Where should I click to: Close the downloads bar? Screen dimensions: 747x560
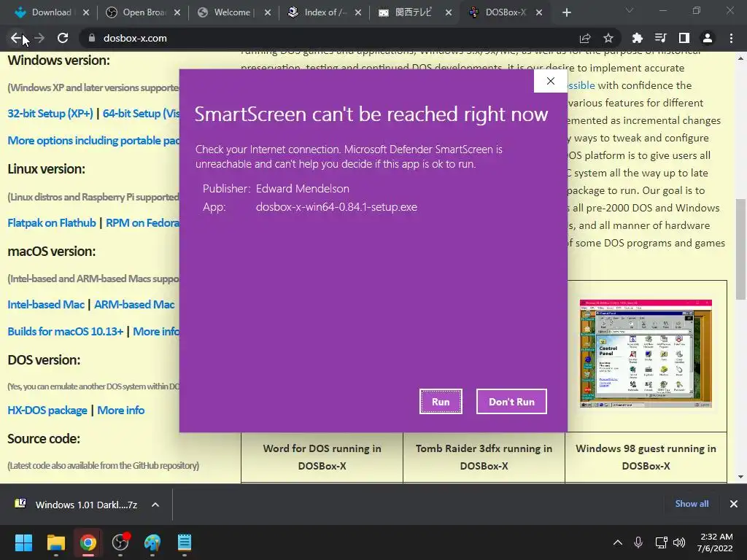click(734, 504)
